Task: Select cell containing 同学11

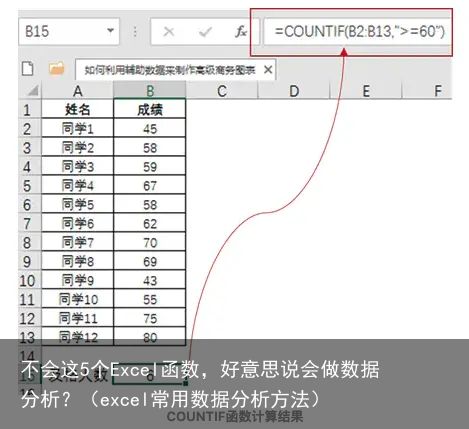Action: [x=77, y=318]
